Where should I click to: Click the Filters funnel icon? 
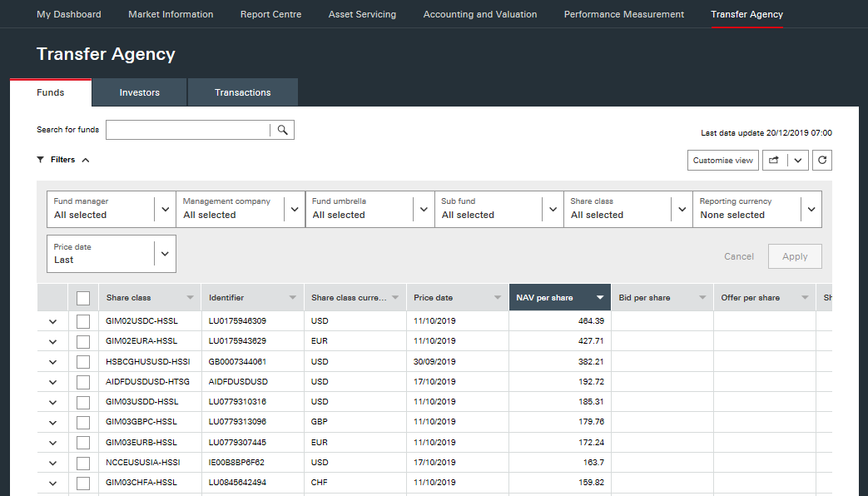pyautogui.click(x=41, y=160)
